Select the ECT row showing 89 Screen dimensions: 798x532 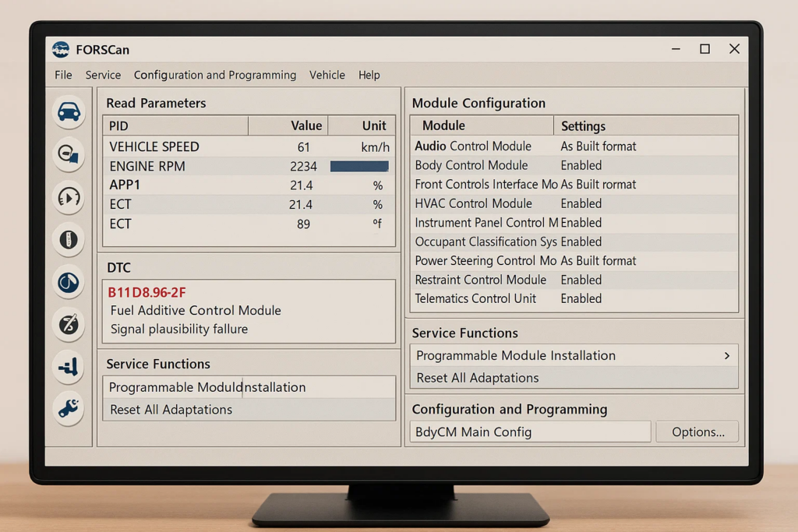[249, 224]
